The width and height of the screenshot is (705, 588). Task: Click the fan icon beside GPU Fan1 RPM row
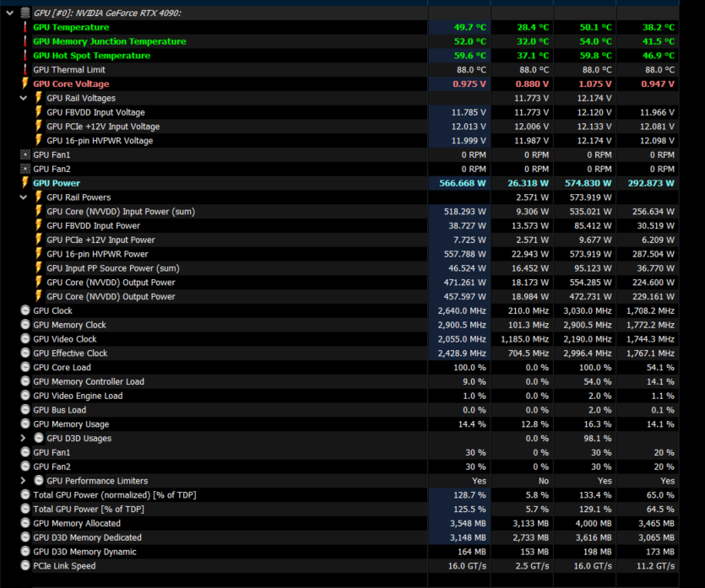[25, 155]
